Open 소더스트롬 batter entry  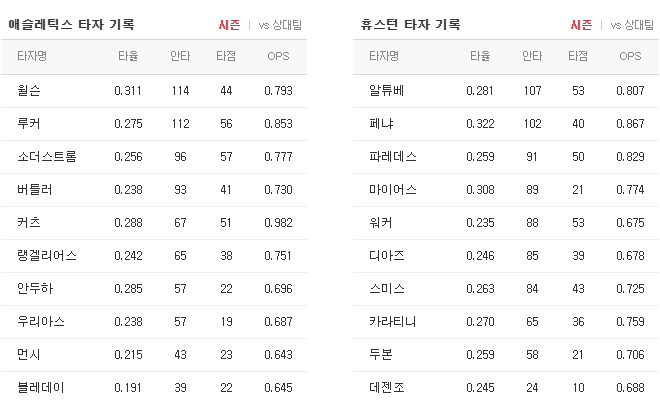tap(47, 157)
